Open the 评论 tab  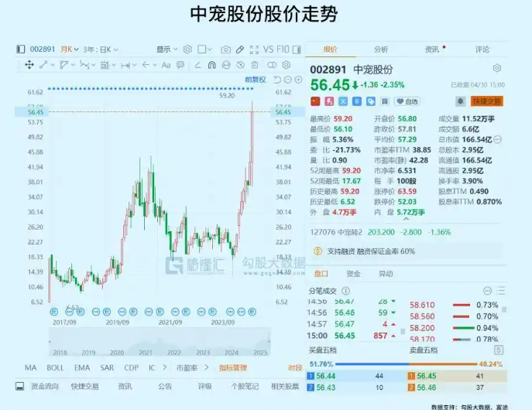482,50
